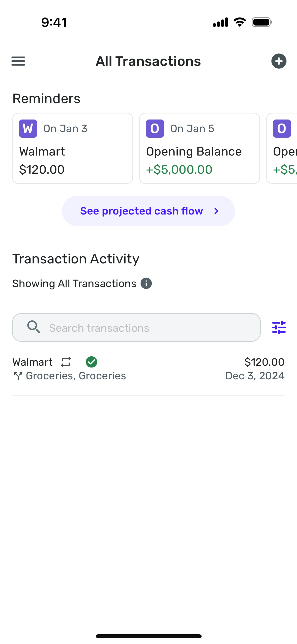Click the purple W Walmart reminder badge
Screen dimensions: 297x644
28,128
